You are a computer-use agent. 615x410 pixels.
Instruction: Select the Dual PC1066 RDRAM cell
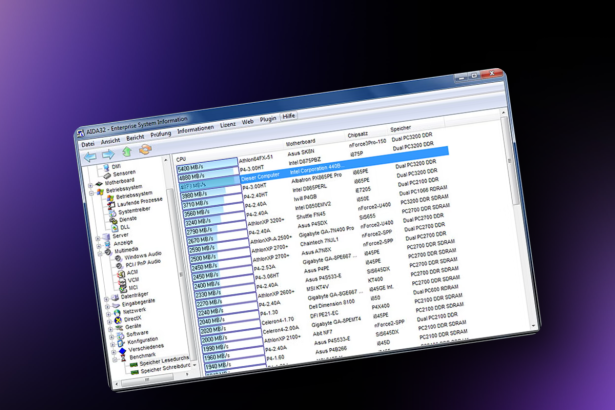pyautogui.click(x=423, y=191)
